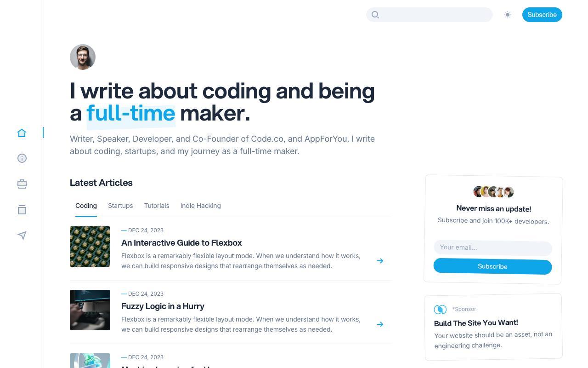Switch to the Tutorials tab
This screenshot has height=368, width=588.
[157, 206]
